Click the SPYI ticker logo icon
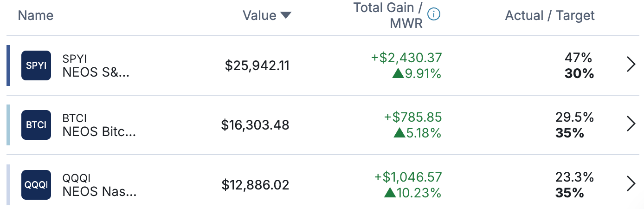The width and height of the screenshot is (644, 209). [36, 65]
